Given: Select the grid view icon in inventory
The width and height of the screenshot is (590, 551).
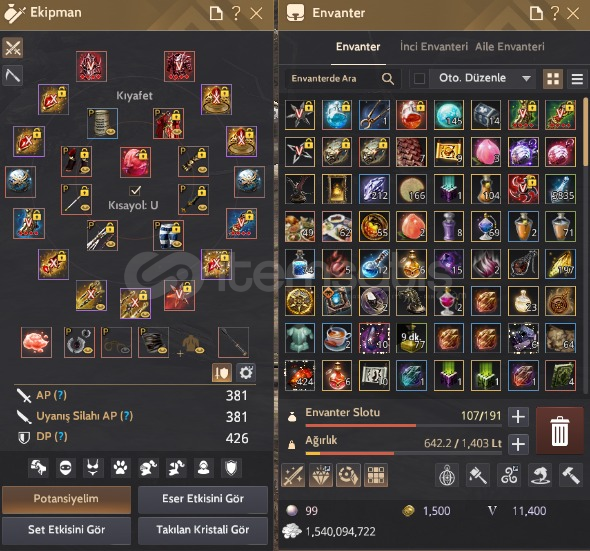Looking at the screenshot, I should (553, 79).
